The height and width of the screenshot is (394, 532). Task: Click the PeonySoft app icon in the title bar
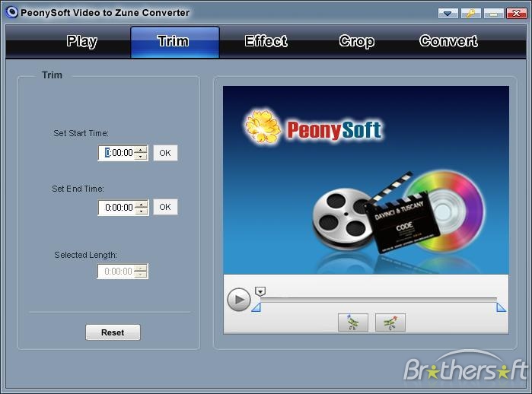(12, 12)
